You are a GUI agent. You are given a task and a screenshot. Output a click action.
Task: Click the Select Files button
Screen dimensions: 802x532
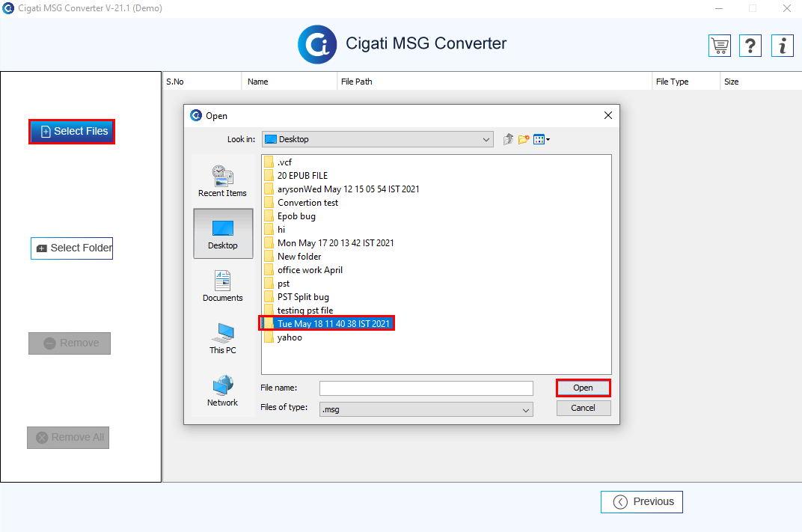click(x=72, y=132)
